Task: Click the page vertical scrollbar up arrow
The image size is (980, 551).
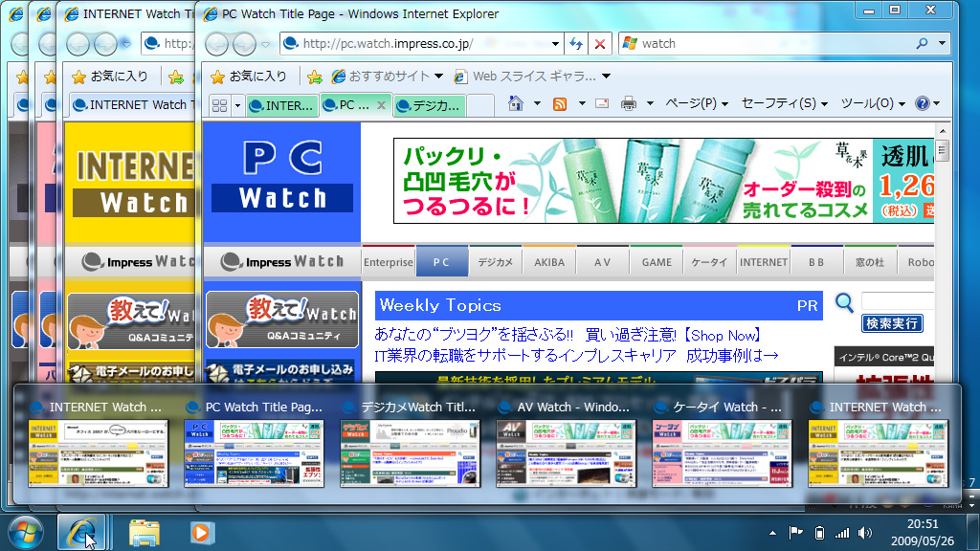Action: pyautogui.click(x=943, y=130)
